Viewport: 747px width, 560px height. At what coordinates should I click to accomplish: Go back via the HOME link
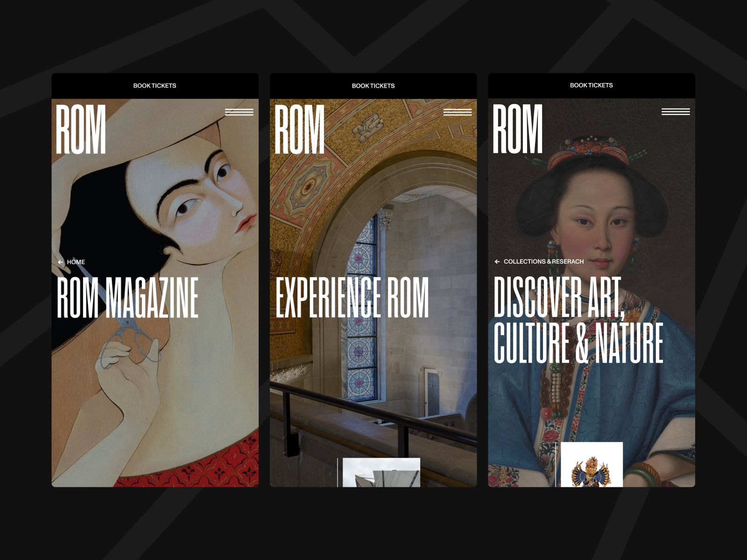[x=76, y=262]
